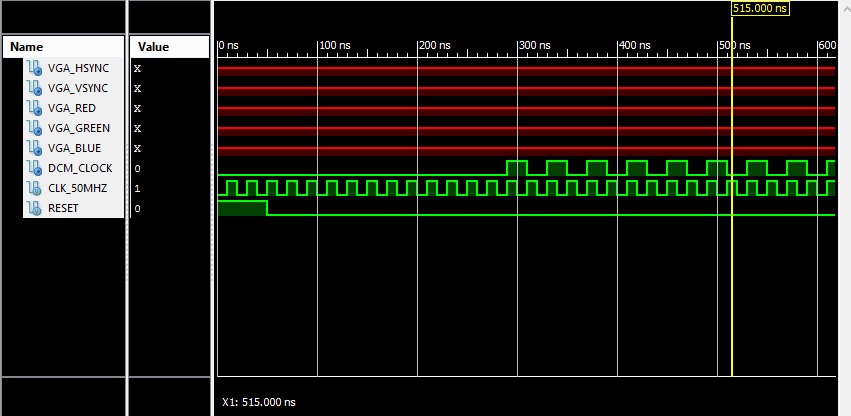This screenshot has height=416, width=851.
Task: Select the DCM_CLOCK signal name
Action: pos(80,169)
